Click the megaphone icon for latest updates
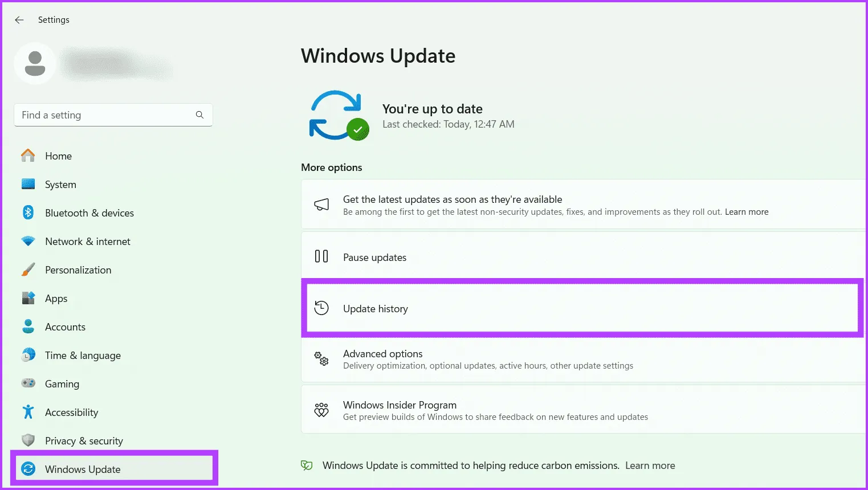 click(x=321, y=205)
